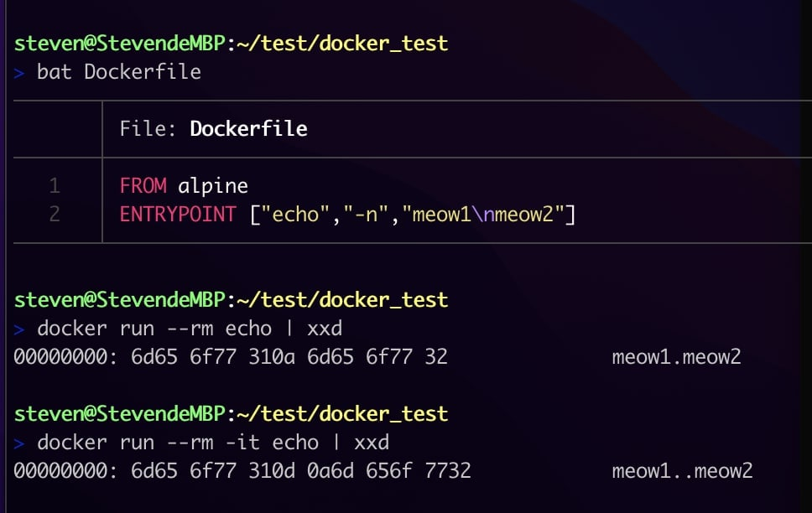Image resolution: width=812 pixels, height=513 pixels.
Task: Click the ENTRYPOINT keyword
Action: pyautogui.click(x=178, y=215)
